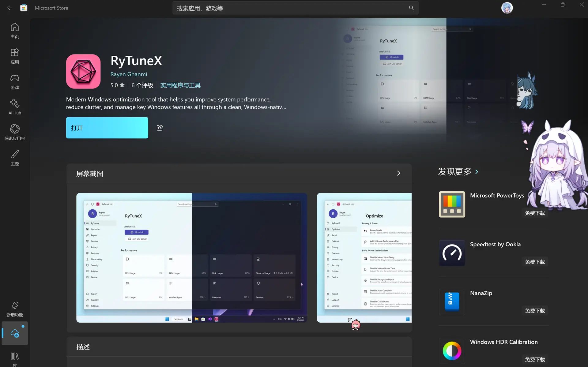
Task: Share the RyTuneX app page
Action: click(160, 128)
